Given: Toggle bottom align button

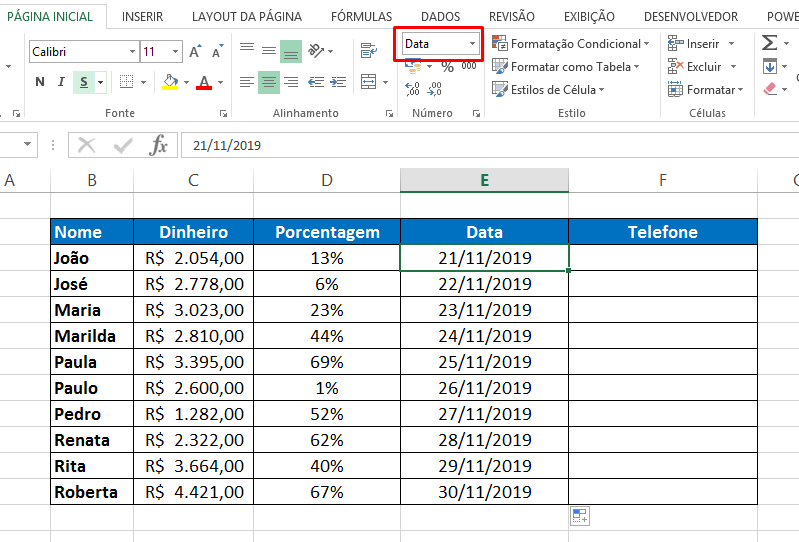Looking at the screenshot, I should click(290, 51).
